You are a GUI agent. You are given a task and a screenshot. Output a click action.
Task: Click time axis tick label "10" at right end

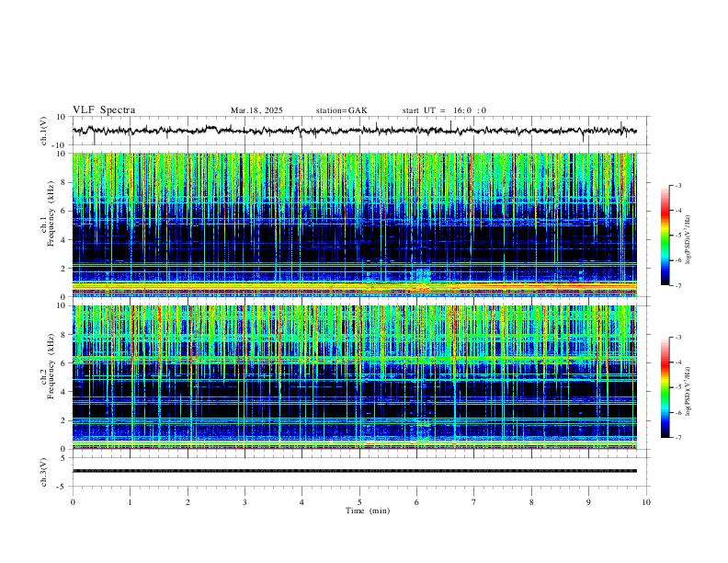pos(646,502)
